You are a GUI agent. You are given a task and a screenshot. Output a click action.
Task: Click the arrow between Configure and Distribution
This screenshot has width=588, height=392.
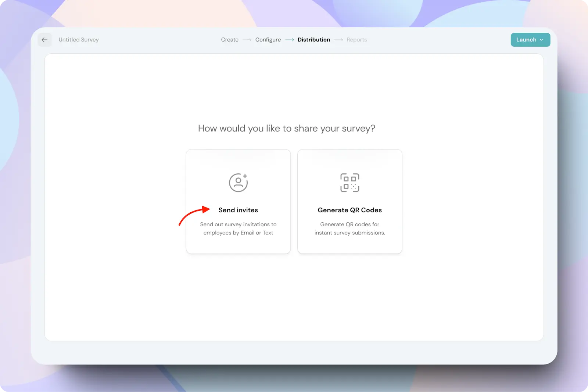(x=289, y=40)
